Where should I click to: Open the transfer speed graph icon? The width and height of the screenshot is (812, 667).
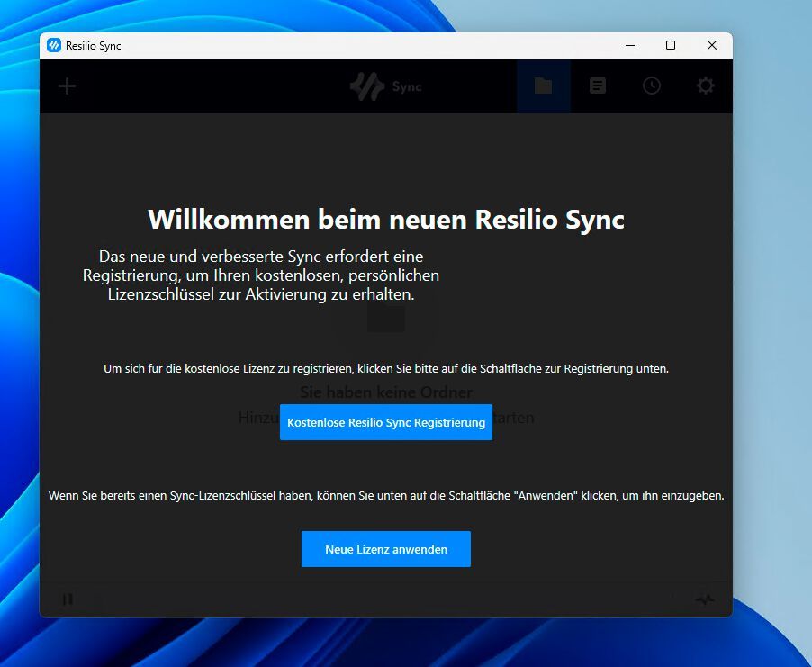click(x=706, y=598)
